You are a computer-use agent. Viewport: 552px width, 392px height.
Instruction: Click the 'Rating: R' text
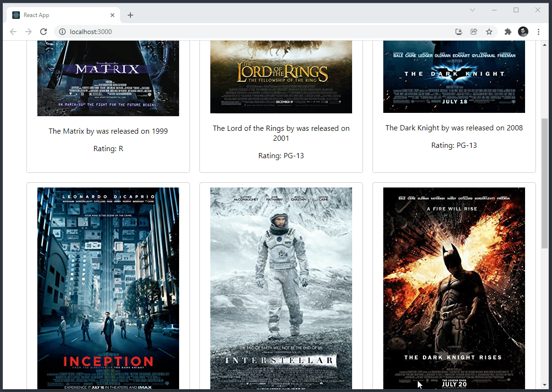click(x=108, y=149)
